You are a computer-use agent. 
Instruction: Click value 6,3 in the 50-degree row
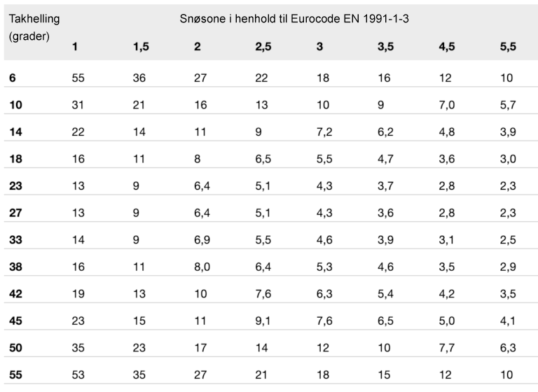(x=507, y=349)
